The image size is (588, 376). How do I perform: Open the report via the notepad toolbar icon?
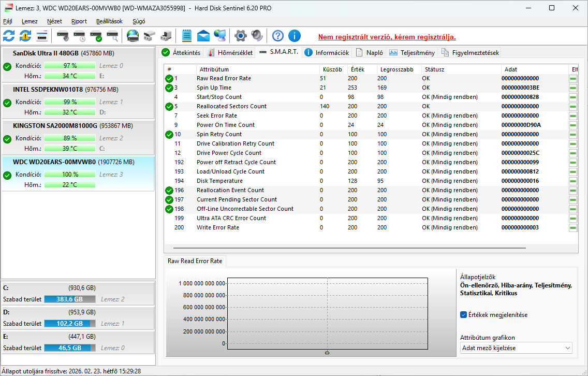pos(187,36)
